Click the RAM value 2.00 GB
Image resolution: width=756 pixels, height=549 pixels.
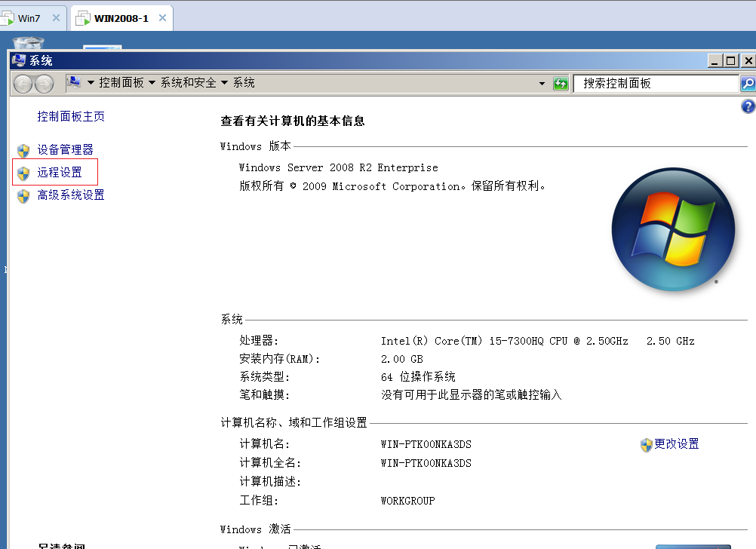402,359
